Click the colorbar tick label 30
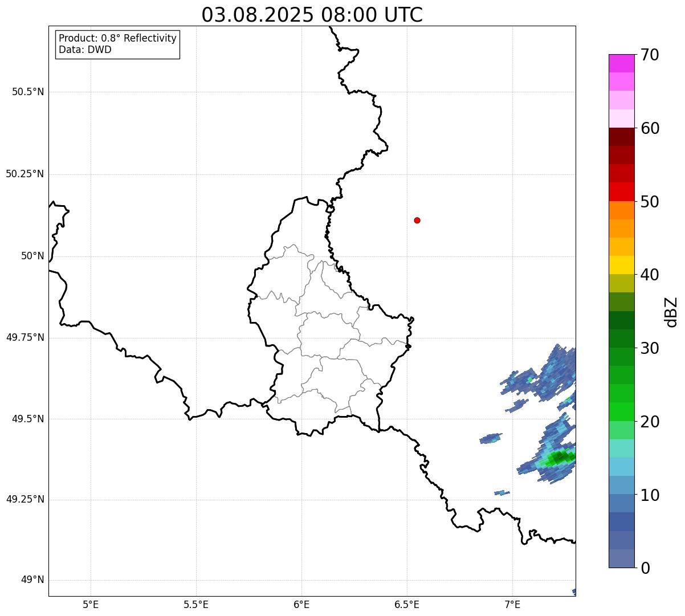 (650, 348)
